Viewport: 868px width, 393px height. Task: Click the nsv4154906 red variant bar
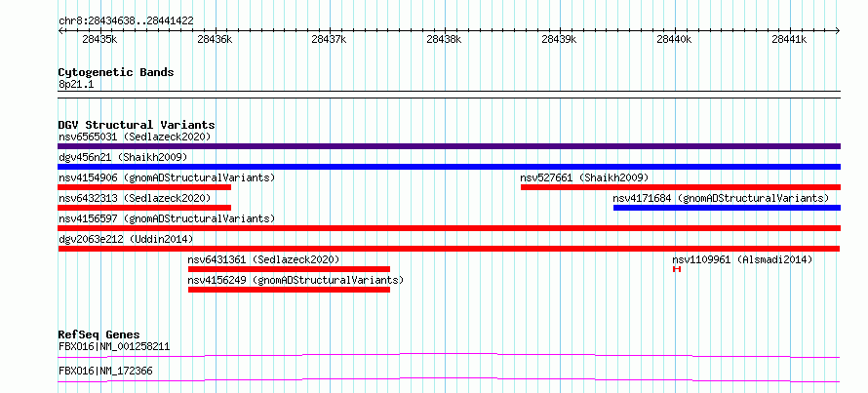[x=144, y=187]
